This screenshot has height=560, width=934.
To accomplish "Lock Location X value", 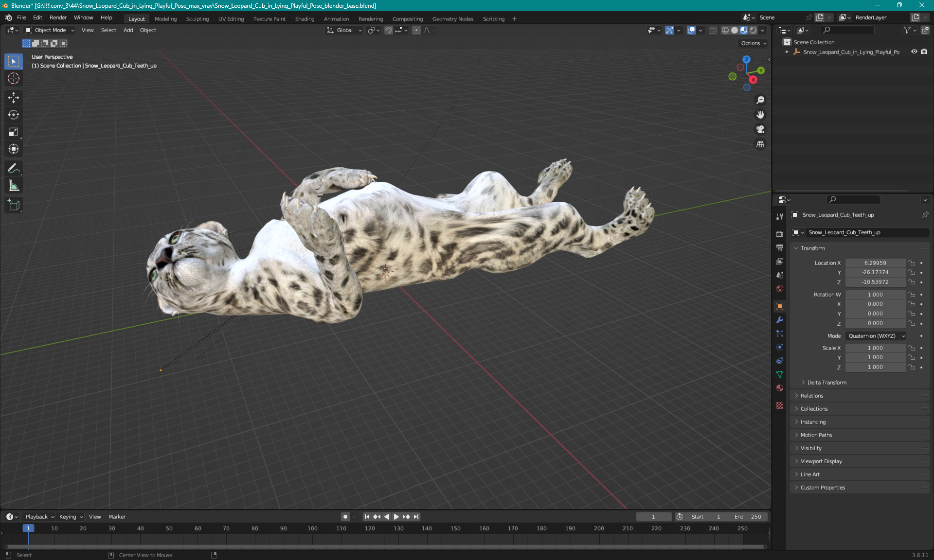I will 912,263.
